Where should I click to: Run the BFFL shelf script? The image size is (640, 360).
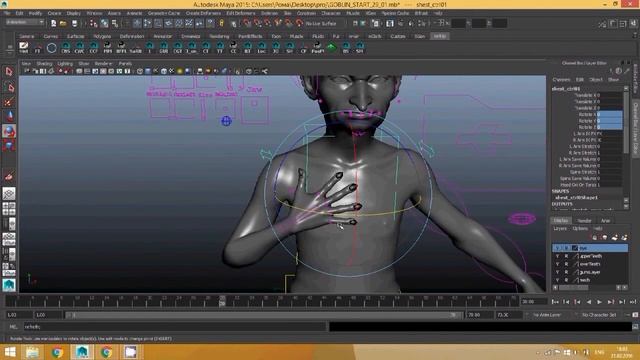click(x=121, y=47)
